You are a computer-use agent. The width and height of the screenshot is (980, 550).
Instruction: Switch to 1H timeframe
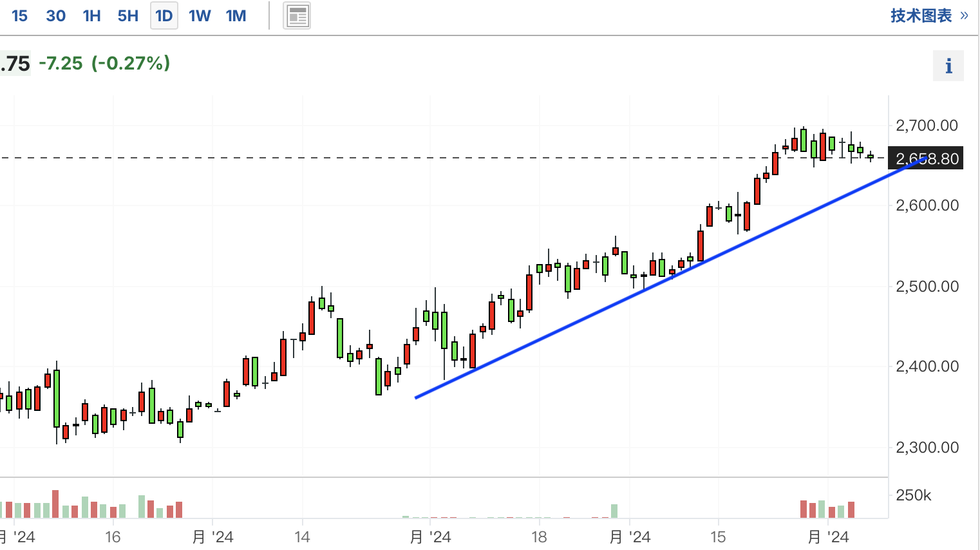click(x=92, y=15)
